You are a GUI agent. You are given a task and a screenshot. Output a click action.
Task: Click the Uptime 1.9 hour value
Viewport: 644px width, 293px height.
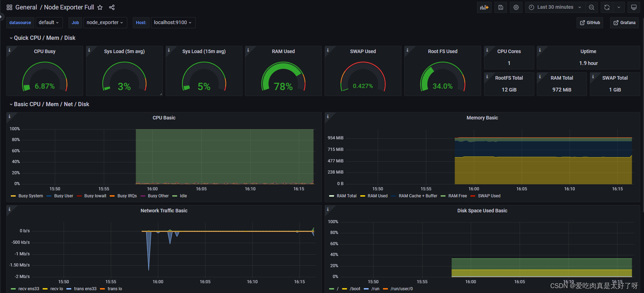(x=588, y=63)
